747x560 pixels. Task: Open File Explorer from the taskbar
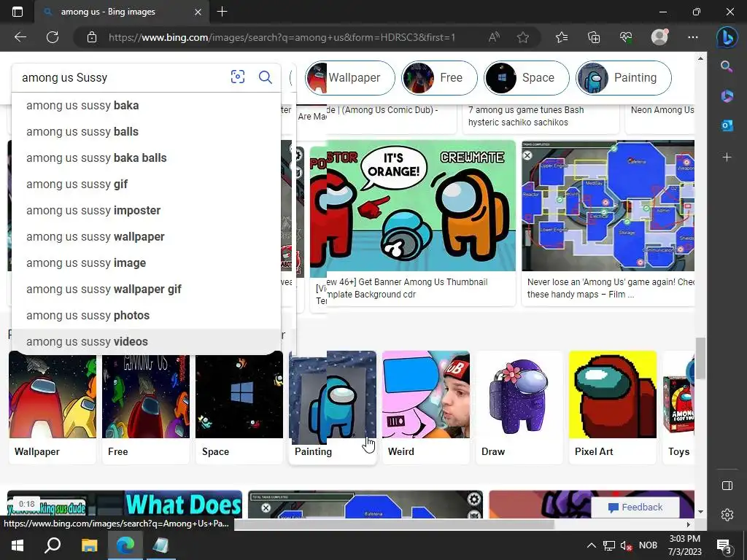pyautogui.click(x=89, y=545)
